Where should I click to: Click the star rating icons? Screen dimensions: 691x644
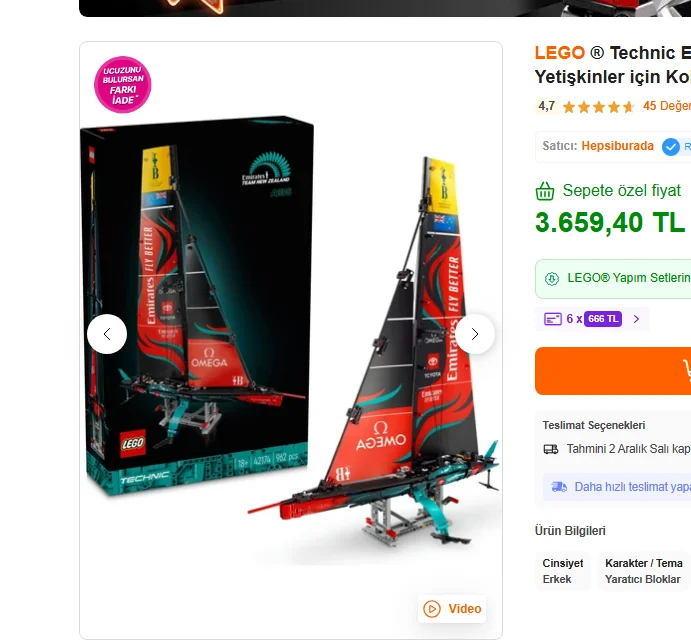[x=598, y=106]
